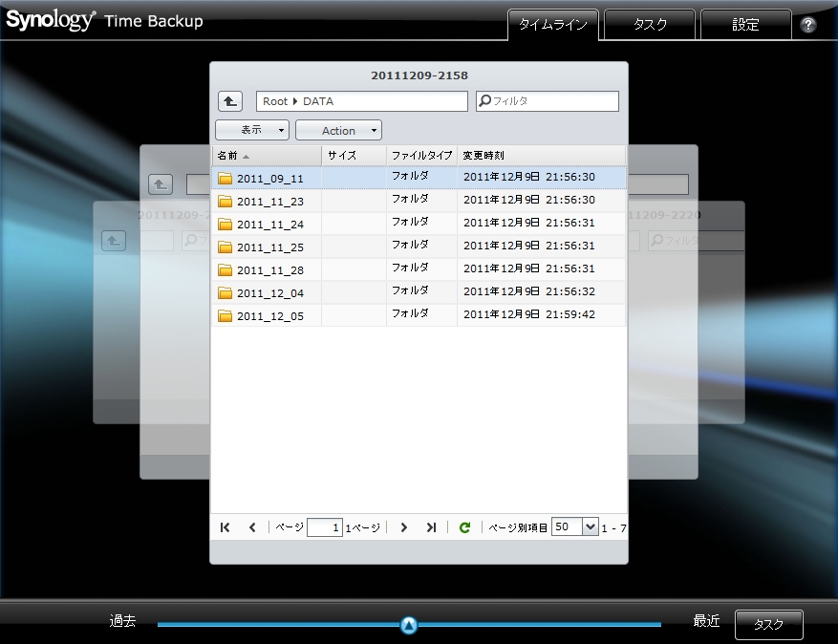Refresh the file list with the green icon

[x=465, y=527]
